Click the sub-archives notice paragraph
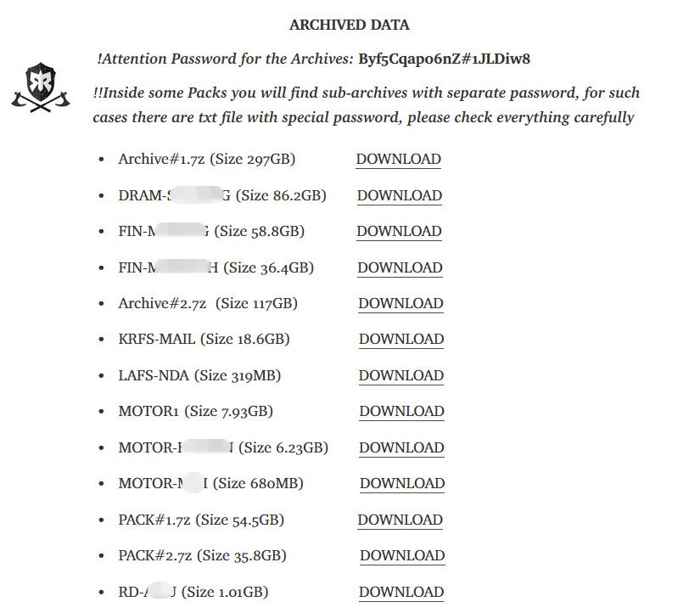Viewport: 700px width, 613px height. coord(366,105)
